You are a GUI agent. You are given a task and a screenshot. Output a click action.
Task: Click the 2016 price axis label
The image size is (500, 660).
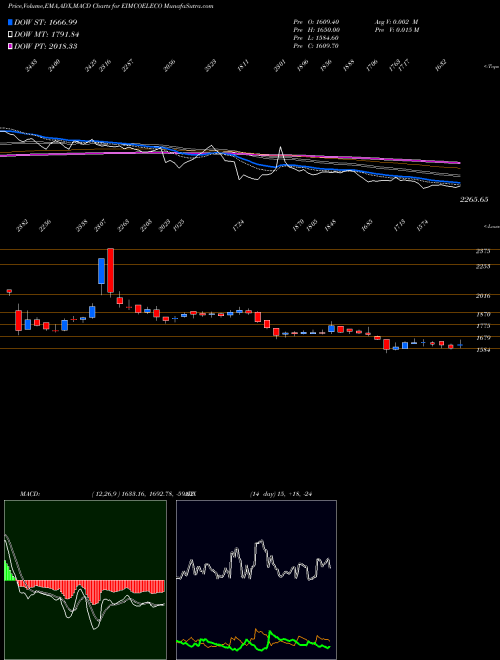(483, 296)
